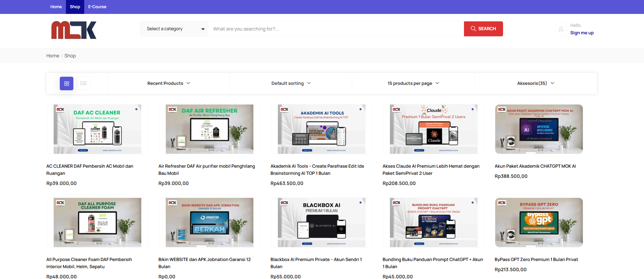This screenshot has width=644, height=279.
Task: Open Akademik AI Tools product image
Action: (x=322, y=129)
